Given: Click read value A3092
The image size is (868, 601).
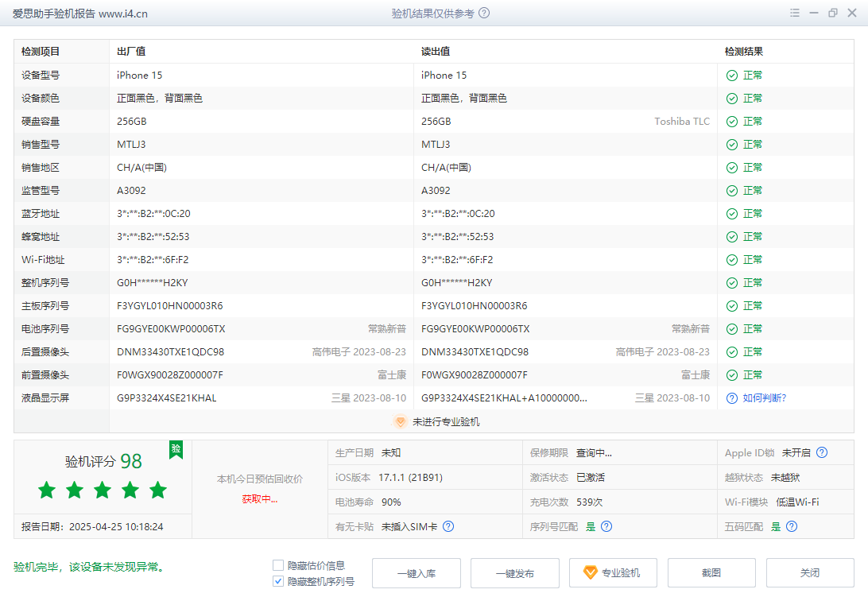Looking at the screenshot, I should 436,191.
